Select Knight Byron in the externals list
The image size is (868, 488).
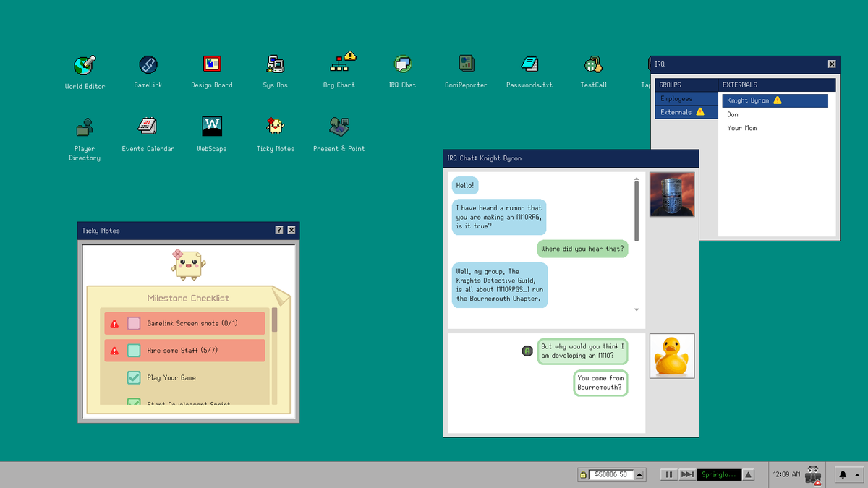tap(775, 100)
